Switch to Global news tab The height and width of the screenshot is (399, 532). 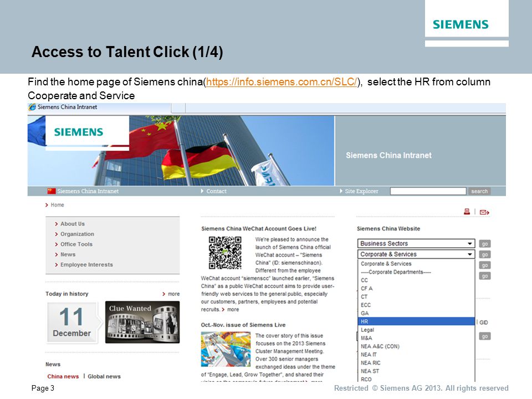[x=104, y=376]
